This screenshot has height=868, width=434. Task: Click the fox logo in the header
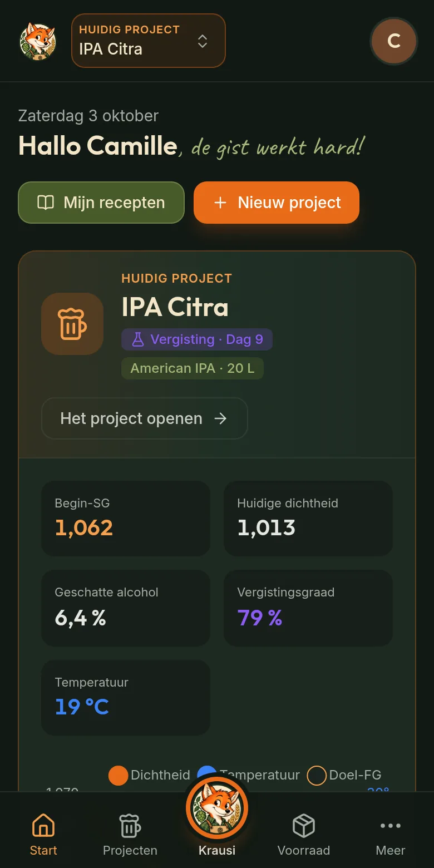38,41
